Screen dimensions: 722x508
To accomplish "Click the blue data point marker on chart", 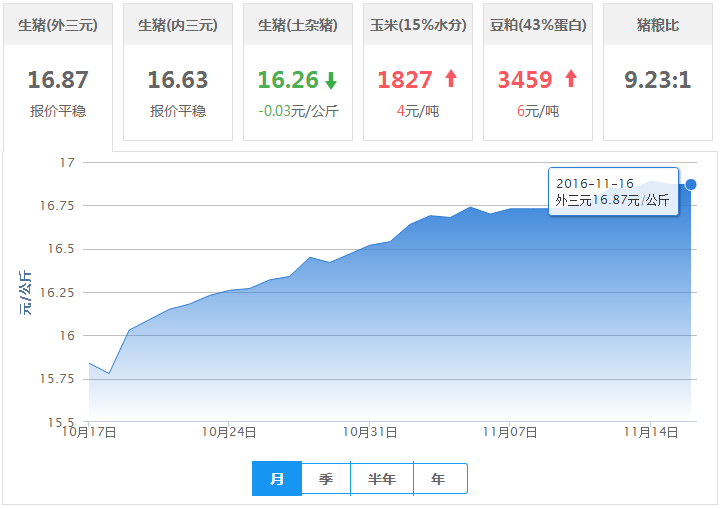I will click(x=691, y=184).
